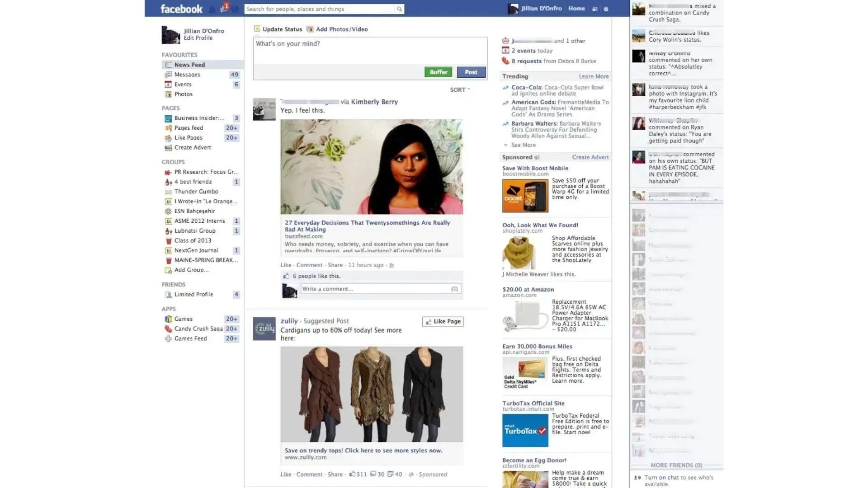
Task: Click the blue Post button
Action: 471,72
